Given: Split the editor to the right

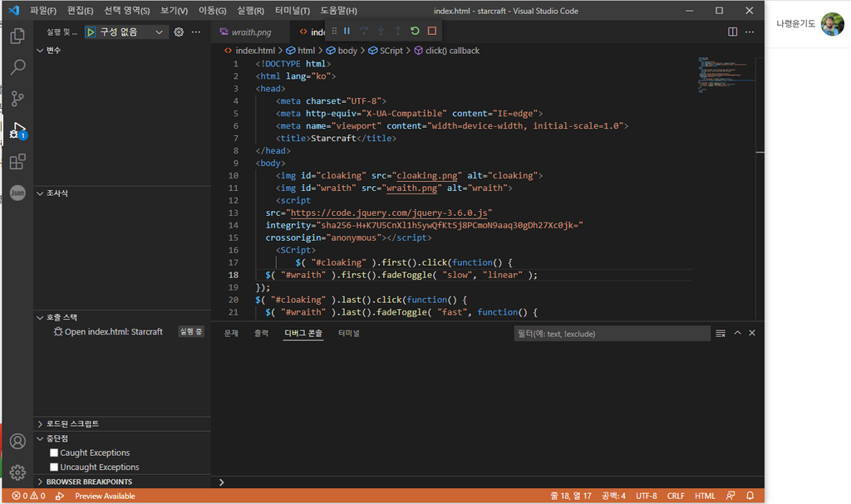Looking at the screenshot, I should tap(733, 32).
